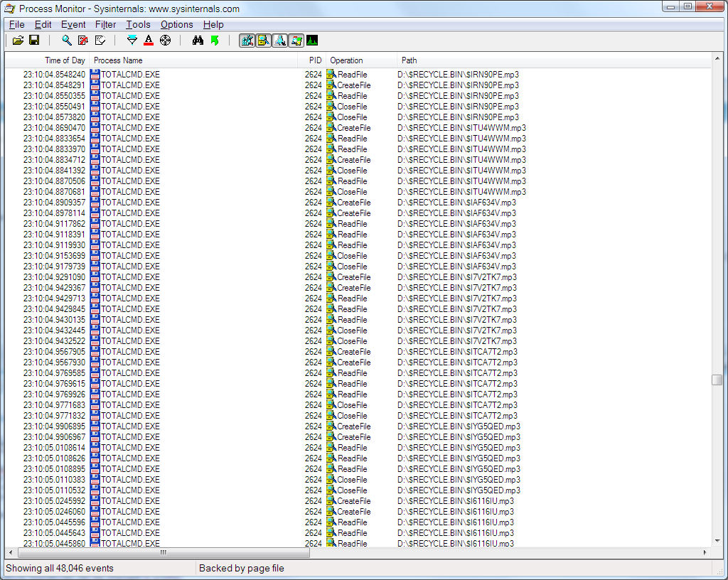This screenshot has height=580, width=728.
Task: Toggle Show Process and Thread Activity button
Action: pos(296,41)
